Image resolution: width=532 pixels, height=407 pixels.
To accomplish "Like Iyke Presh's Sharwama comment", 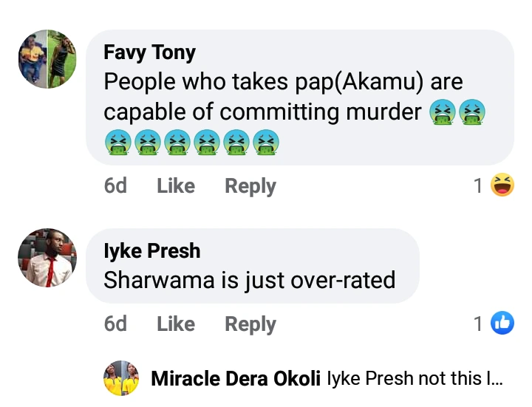I will click(175, 324).
